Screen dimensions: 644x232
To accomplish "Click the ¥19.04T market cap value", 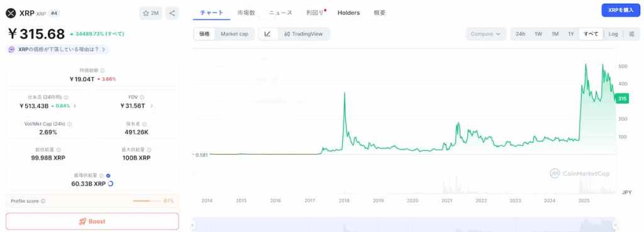I will [82, 79].
